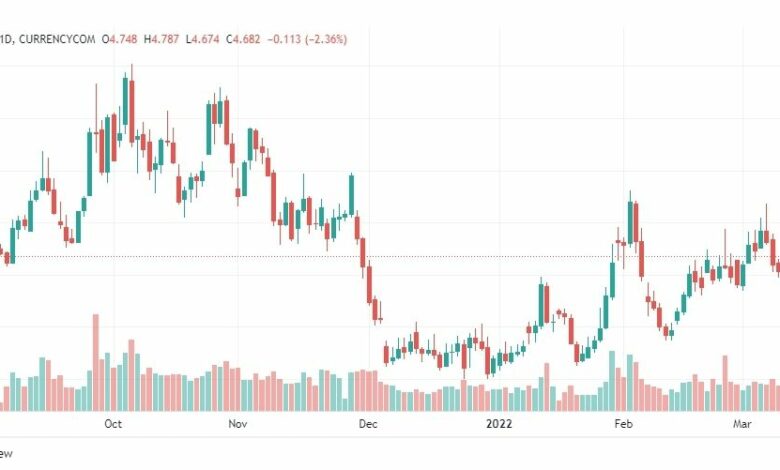The image size is (780, 470).
Task: Click the highest red candlestick in early October
Action: (132, 111)
